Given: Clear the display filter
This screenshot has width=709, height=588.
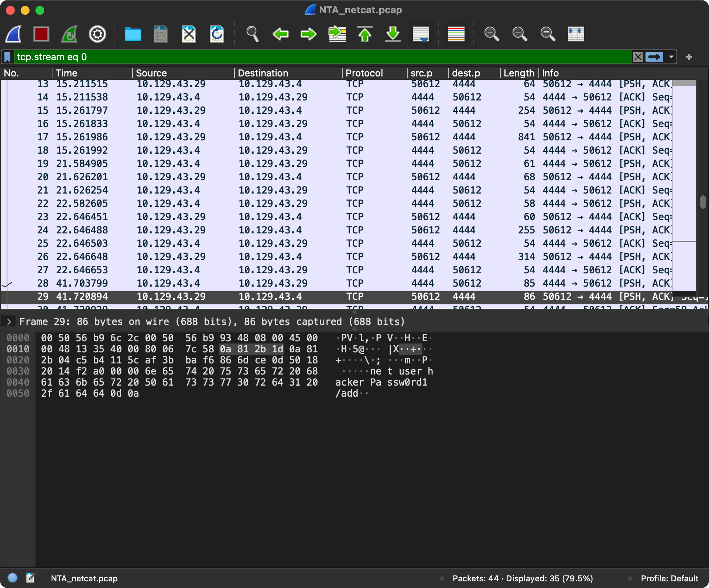Looking at the screenshot, I should 638,57.
